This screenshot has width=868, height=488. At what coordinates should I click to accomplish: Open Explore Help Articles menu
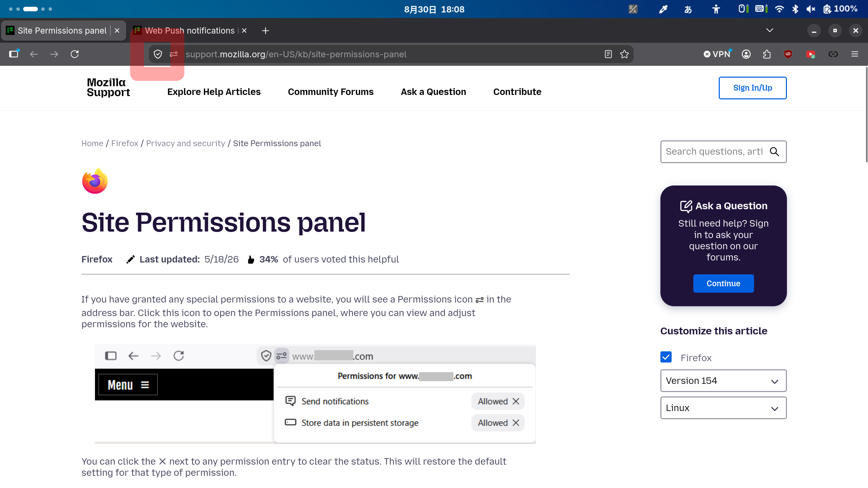coord(214,92)
